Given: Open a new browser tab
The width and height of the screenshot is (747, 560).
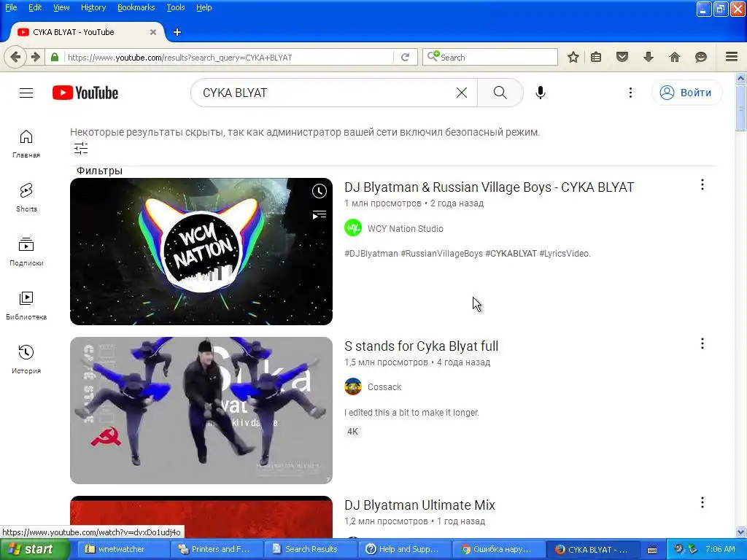Looking at the screenshot, I should click(x=177, y=32).
